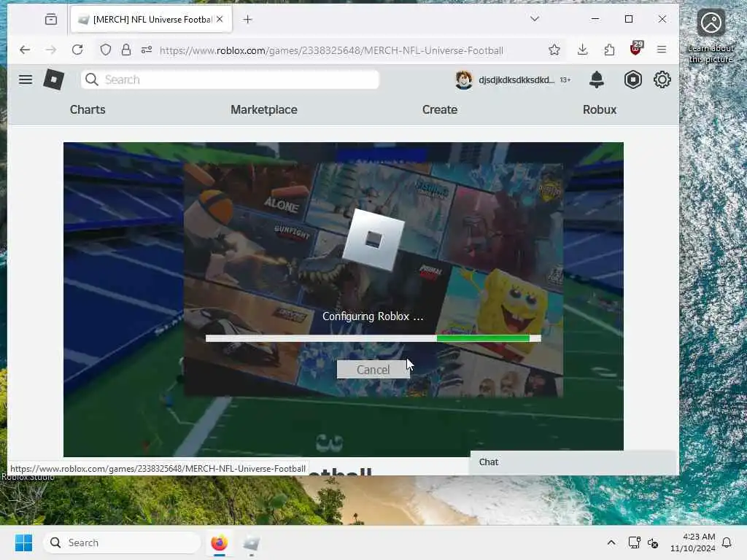The height and width of the screenshot is (560, 747).
Task: Open site permissions icon in address bar
Action: pyautogui.click(x=146, y=50)
